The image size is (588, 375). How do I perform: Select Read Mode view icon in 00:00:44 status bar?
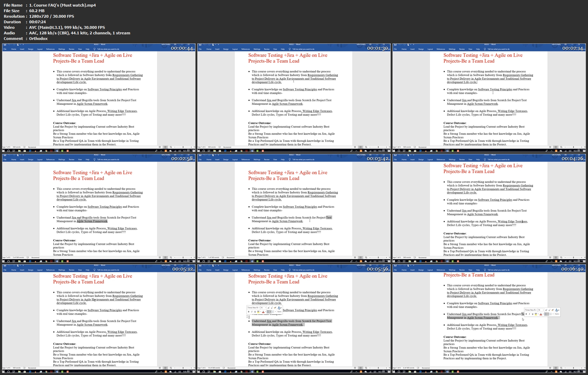(160, 147)
